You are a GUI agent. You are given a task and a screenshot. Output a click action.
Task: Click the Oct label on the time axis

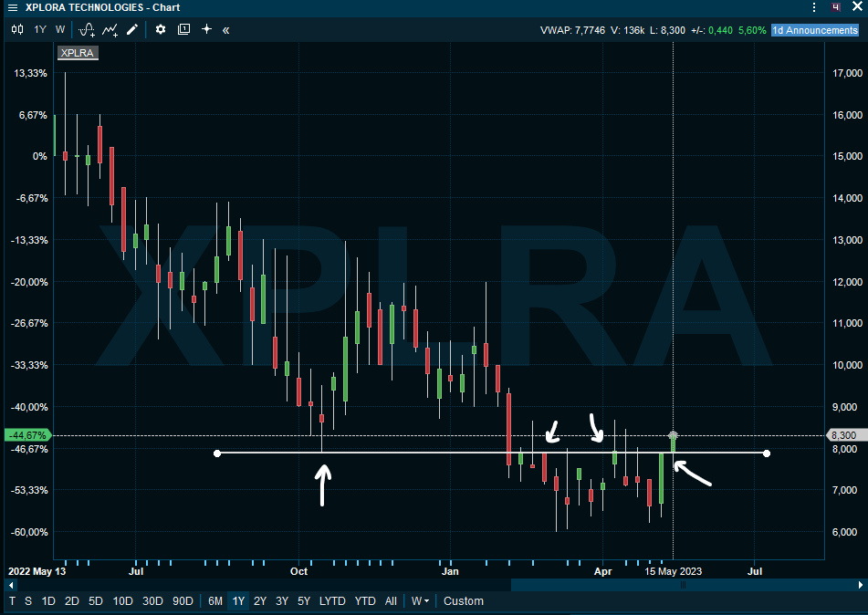(299, 571)
